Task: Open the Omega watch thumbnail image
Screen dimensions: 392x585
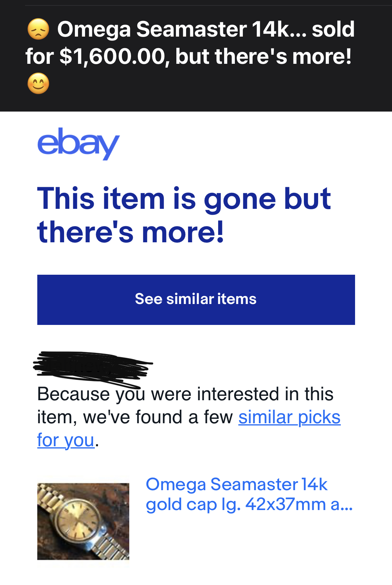Action: [83, 521]
